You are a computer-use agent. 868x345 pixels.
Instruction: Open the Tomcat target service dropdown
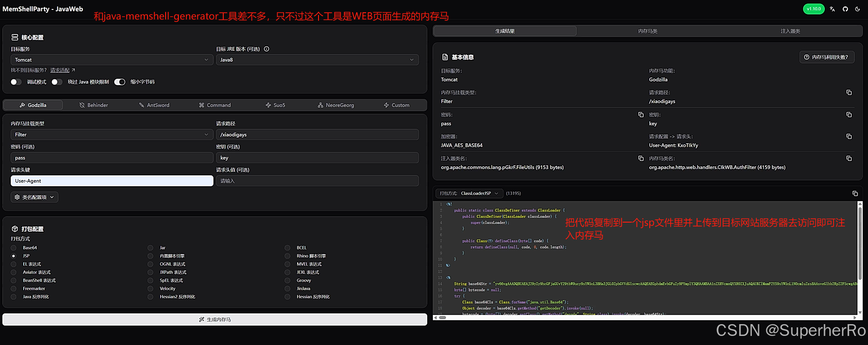tap(112, 60)
